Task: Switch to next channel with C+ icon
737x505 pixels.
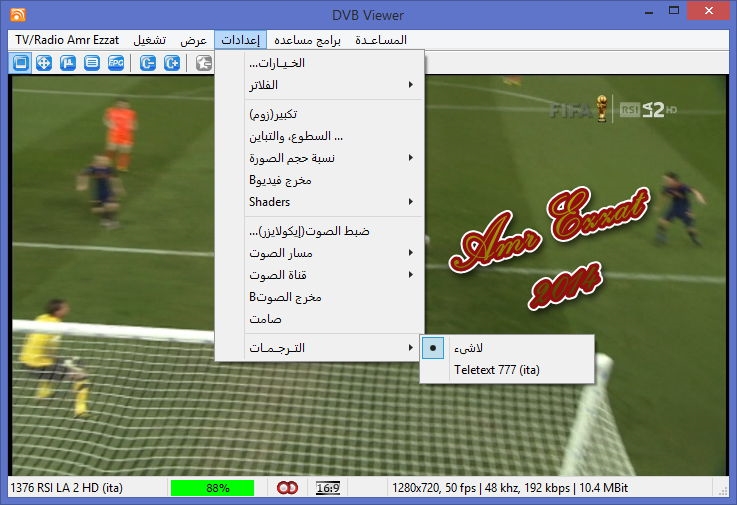Action: tap(172, 63)
